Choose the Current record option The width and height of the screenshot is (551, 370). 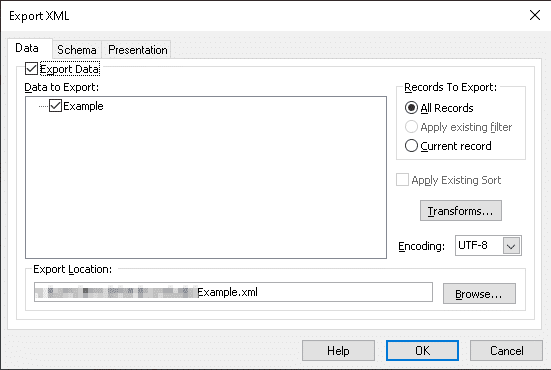(411, 145)
